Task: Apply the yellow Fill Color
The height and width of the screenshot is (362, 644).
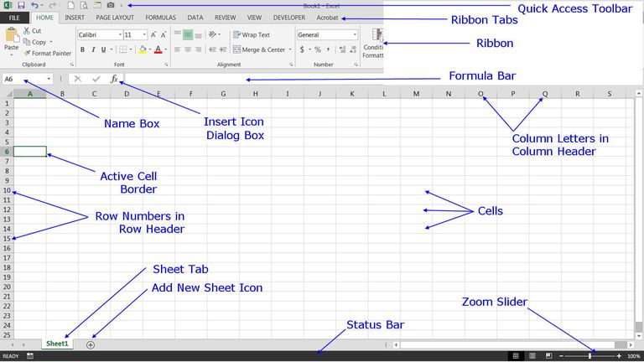Action: (x=143, y=49)
